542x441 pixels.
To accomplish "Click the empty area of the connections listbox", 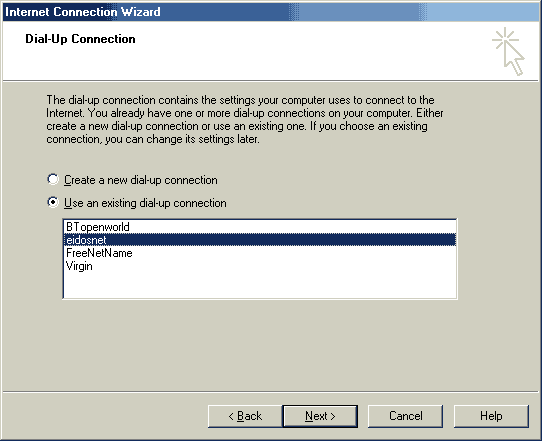I will click(x=260, y=285).
